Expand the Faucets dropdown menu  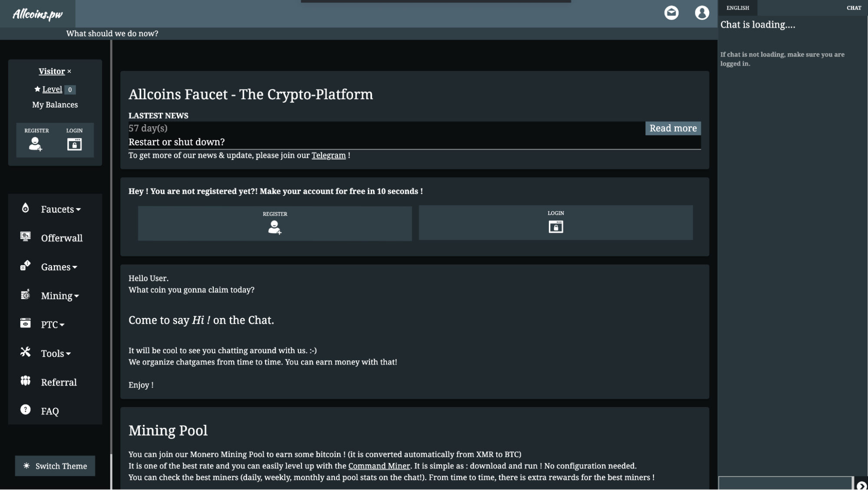[x=61, y=209]
